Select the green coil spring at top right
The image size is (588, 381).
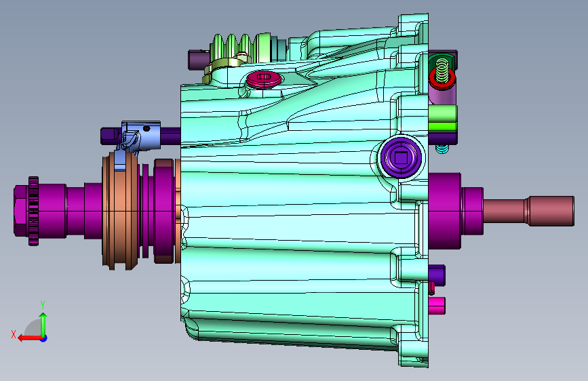(442, 70)
